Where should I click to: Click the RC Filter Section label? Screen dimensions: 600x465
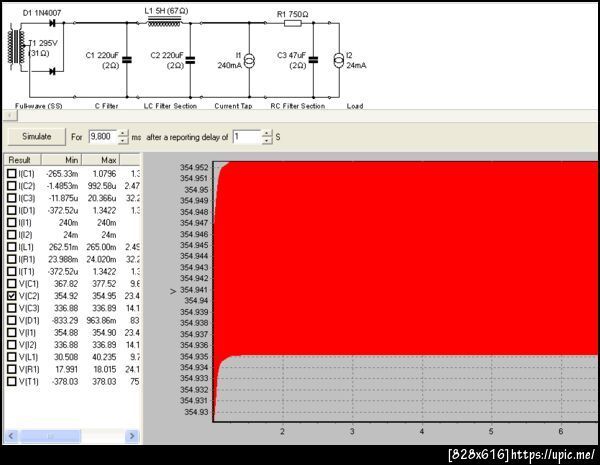click(x=298, y=106)
